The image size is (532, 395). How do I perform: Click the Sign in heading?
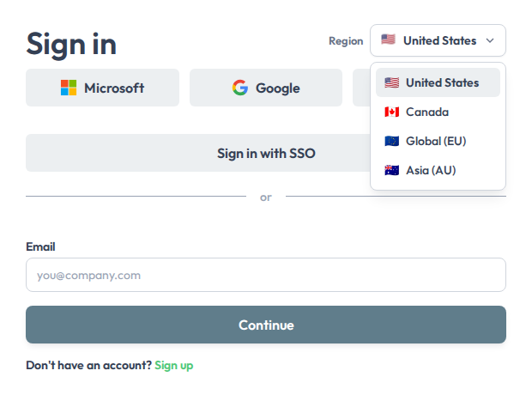click(71, 44)
